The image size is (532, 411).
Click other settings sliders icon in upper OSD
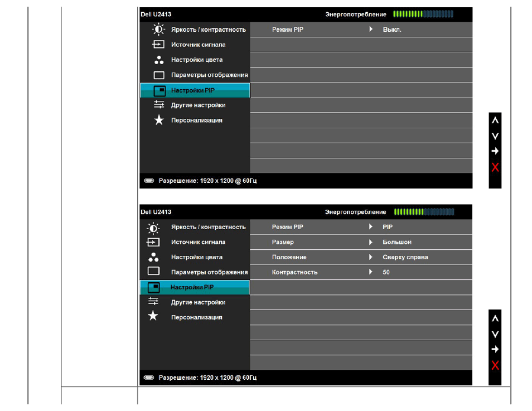[159, 104]
